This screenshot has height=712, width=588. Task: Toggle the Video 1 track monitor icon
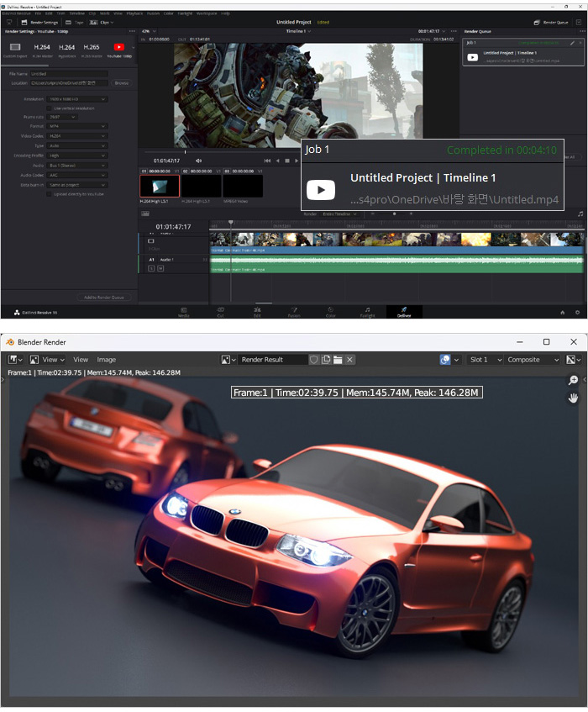coord(151,241)
